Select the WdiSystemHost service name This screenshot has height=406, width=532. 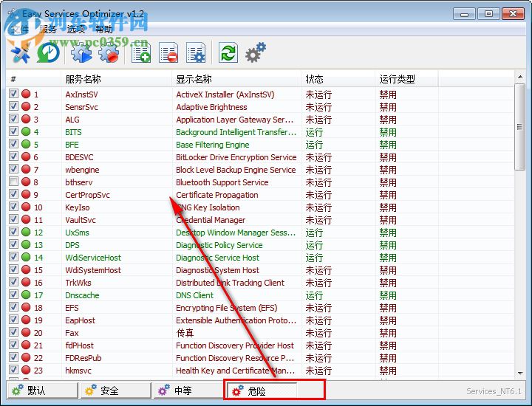point(93,270)
